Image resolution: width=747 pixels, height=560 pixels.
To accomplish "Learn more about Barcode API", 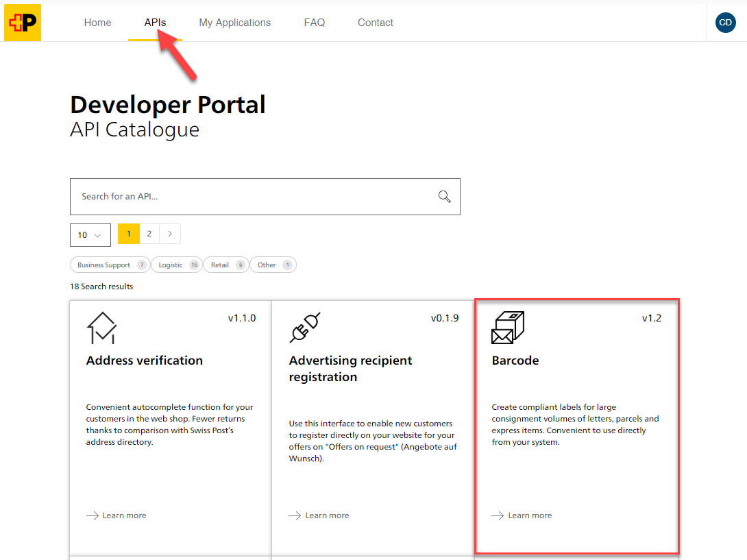I will (x=522, y=515).
